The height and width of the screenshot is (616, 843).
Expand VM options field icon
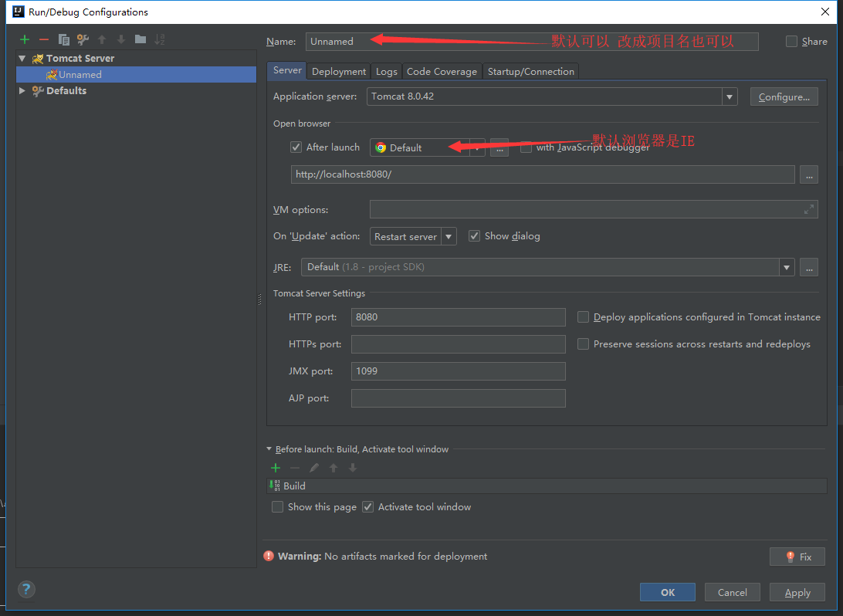(808, 210)
